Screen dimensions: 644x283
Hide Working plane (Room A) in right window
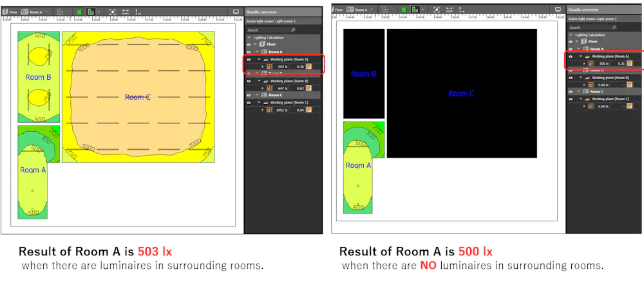pyautogui.click(x=571, y=57)
